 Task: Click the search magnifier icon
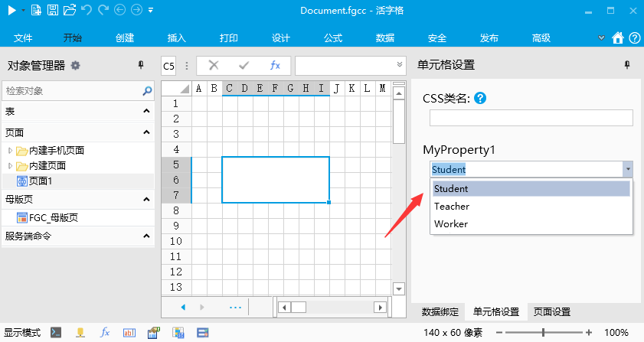(147, 91)
